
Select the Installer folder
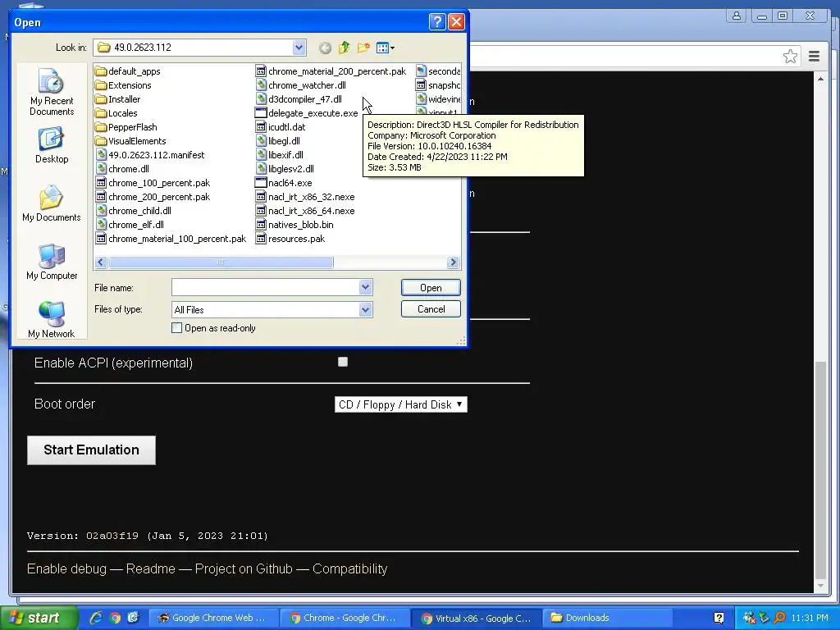tap(118, 99)
